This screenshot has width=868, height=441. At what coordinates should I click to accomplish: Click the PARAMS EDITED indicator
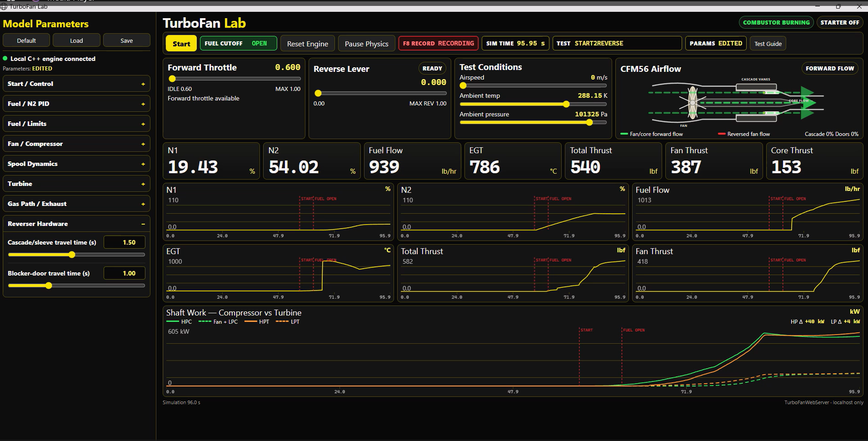pos(716,43)
